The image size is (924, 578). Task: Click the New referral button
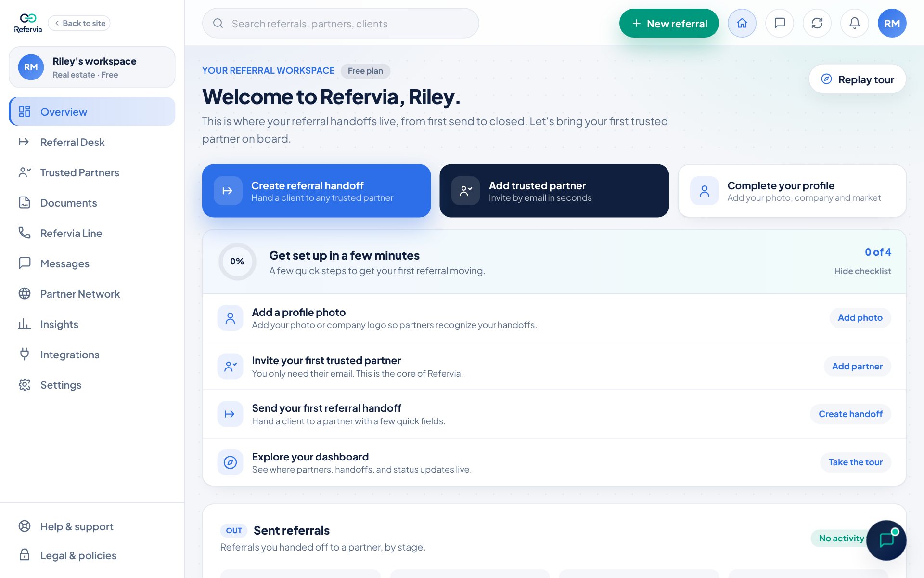pos(668,23)
